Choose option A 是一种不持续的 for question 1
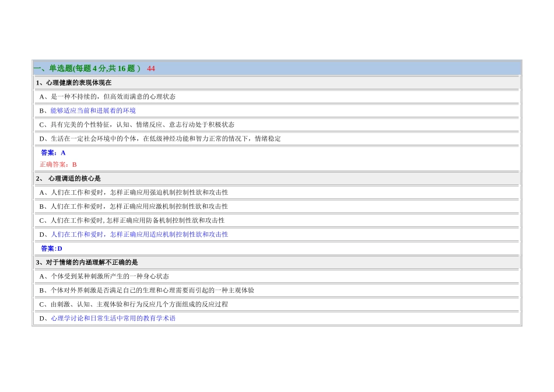Screen dimensions: 554x392 [x=107, y=97]
